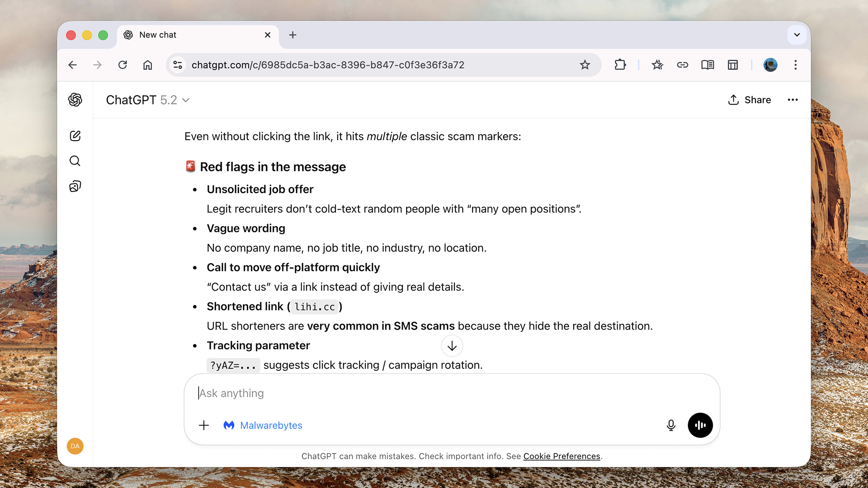Bookmark this page with star icon
This screenshot has width=868, height=488.
[585, 65]
